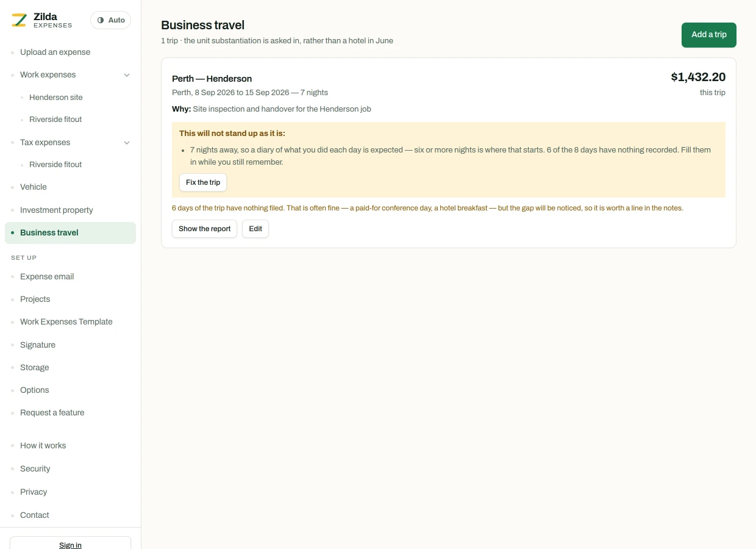Viewport: 756px width, 549px height.
Task: Click the Business travel page heading
Action: [202, 25]
